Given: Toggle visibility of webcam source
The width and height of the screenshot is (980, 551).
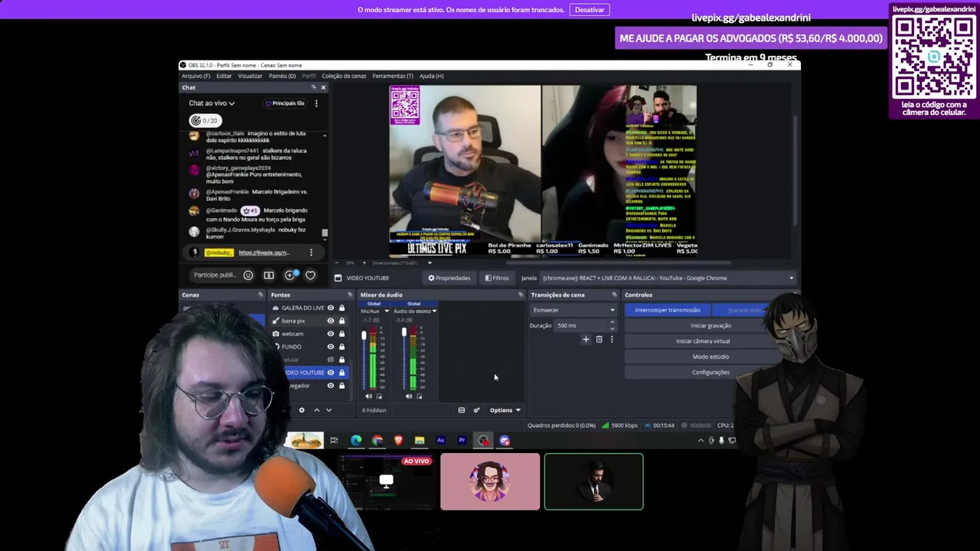Looking at the screenshot, I should pyautogui.click(x=331, y=334).
